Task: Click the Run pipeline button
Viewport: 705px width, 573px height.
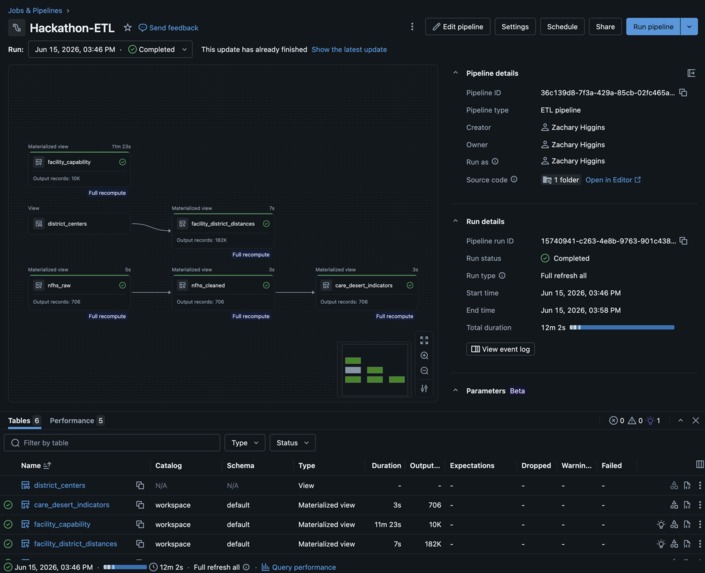Action: (653, 27)
